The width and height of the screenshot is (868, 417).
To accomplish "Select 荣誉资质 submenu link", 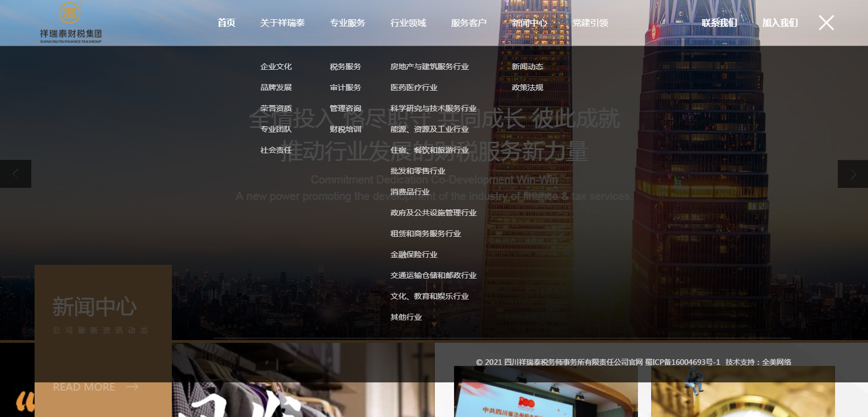I will pyautogui.click(x=276, y=108).
